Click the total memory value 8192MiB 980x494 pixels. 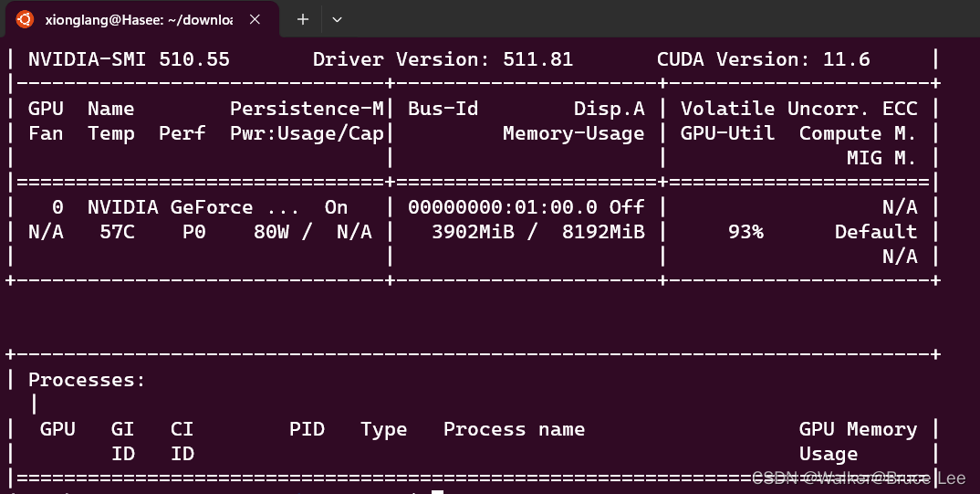(603, 232)
